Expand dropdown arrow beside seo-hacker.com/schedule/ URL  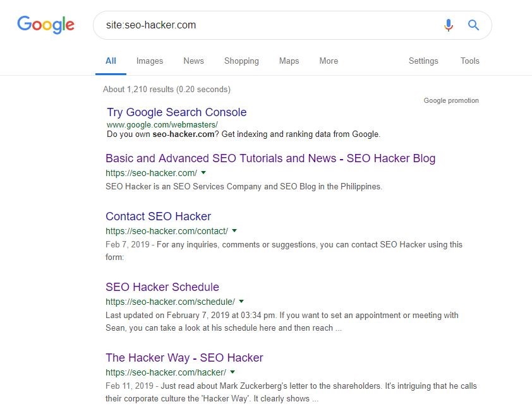[x=241, y=302]
